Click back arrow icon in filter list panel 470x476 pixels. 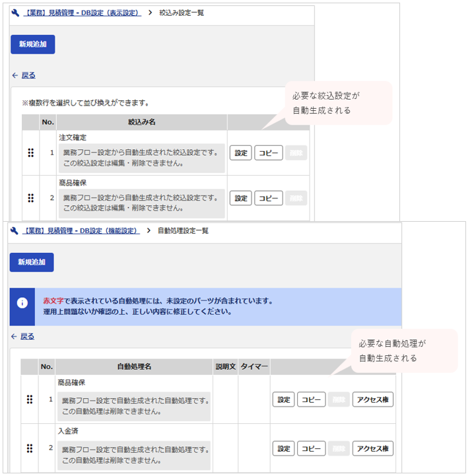coord(15,75)
